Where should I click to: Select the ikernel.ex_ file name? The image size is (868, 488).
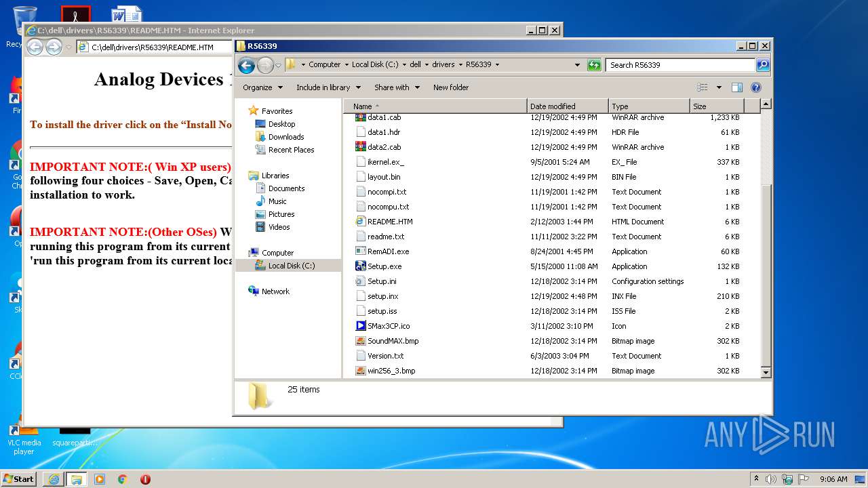(x=385, y=162)
